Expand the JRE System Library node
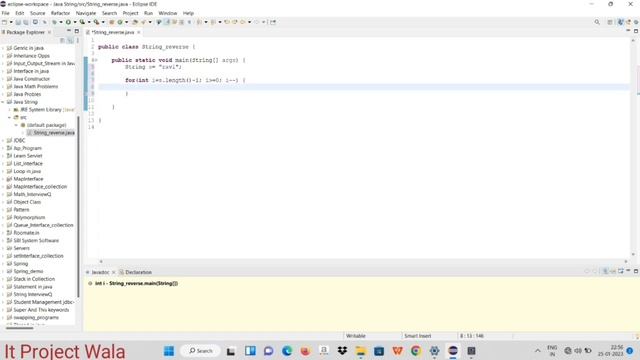640x360 pixels. (x=9, y=110)
